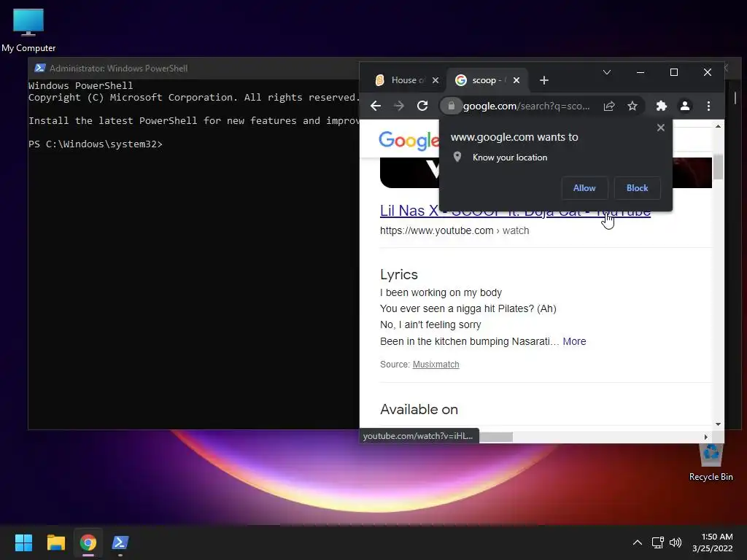This screenshot has width=747, height=560.
Task: Open Chrome's three-dot menu
Action: [708, 106]
